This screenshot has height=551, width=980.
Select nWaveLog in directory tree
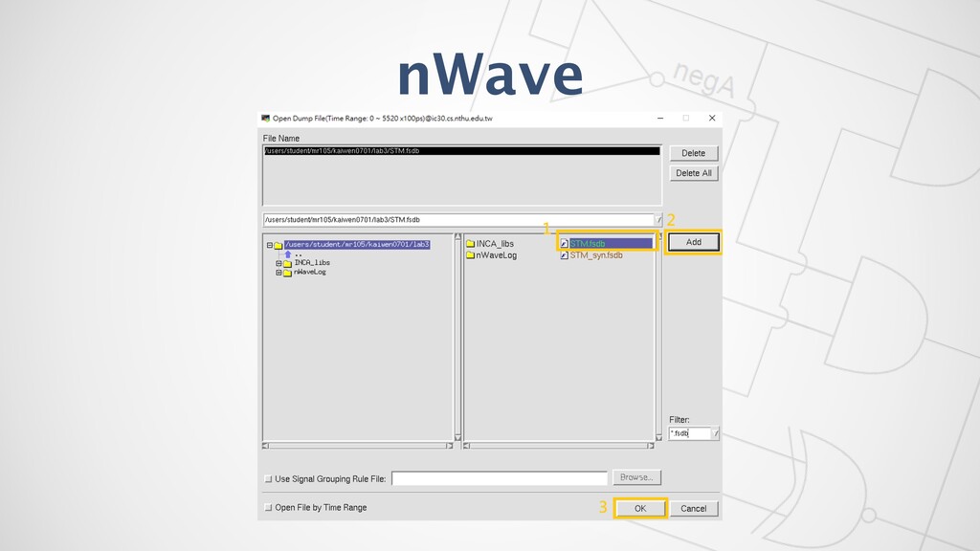coord(310,272)
